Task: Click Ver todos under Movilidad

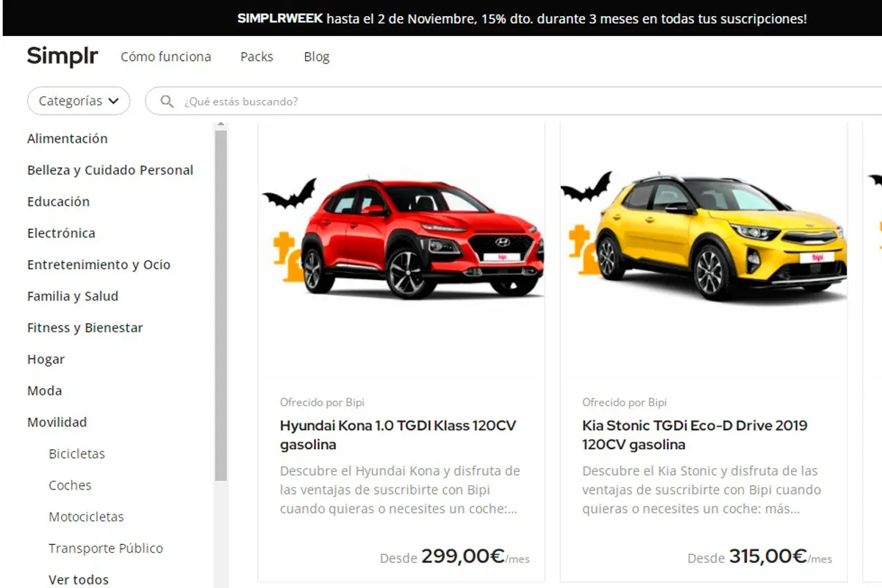Action: [x=79, y=580]
